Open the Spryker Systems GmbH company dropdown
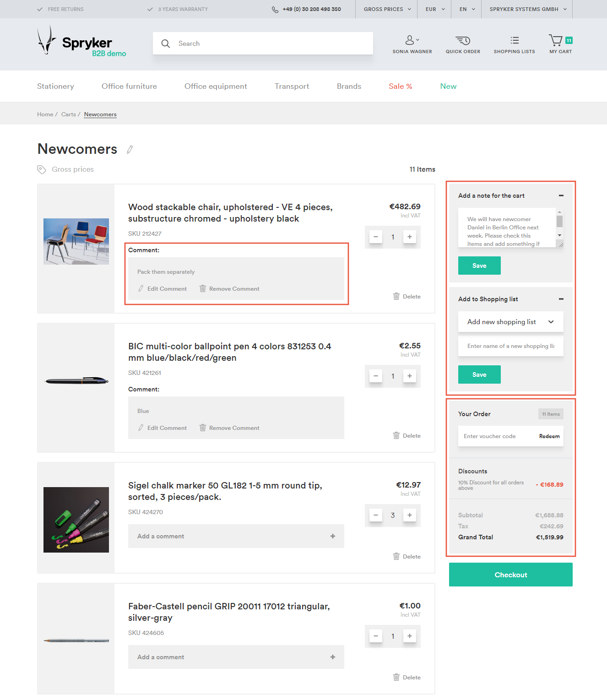 528,9
